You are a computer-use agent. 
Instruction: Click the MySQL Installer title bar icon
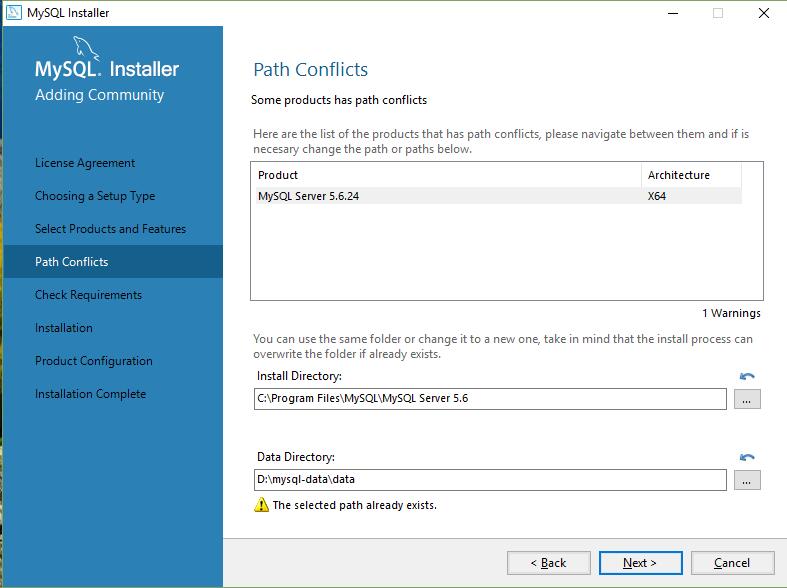pos(13,13)
